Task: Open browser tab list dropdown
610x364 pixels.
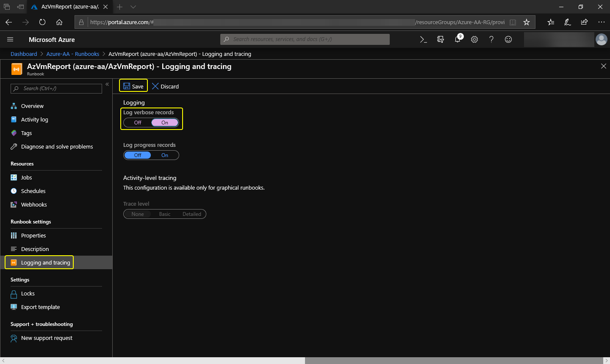Action: [x=133, y=7]
